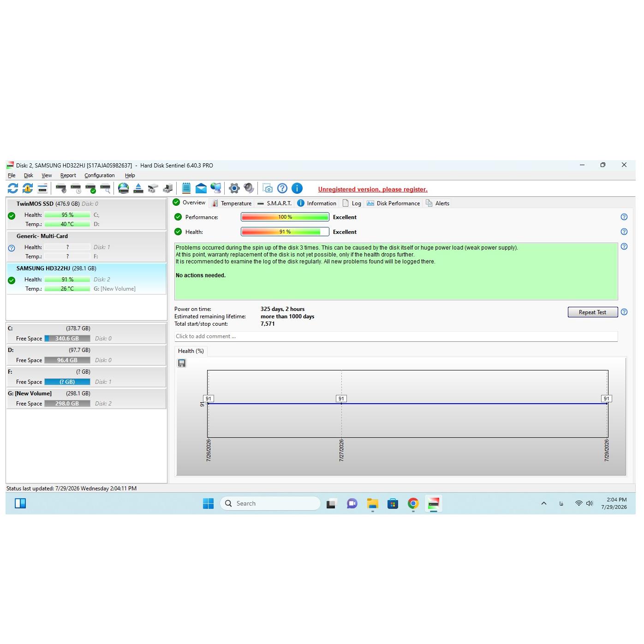The width and height of the screenshot is (644, 644).
Task: Click the globe and monitor network icon
Action: click(215, 188)
